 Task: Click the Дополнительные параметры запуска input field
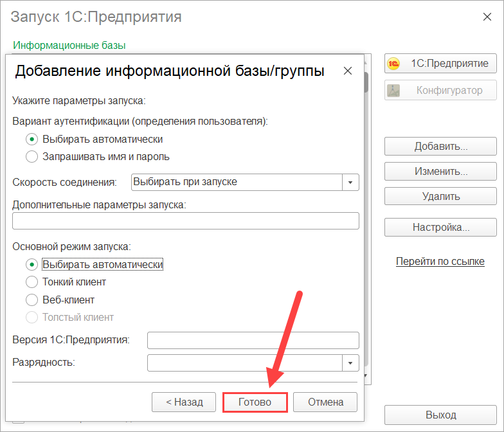pyautogui.click(x=185, y=221)
